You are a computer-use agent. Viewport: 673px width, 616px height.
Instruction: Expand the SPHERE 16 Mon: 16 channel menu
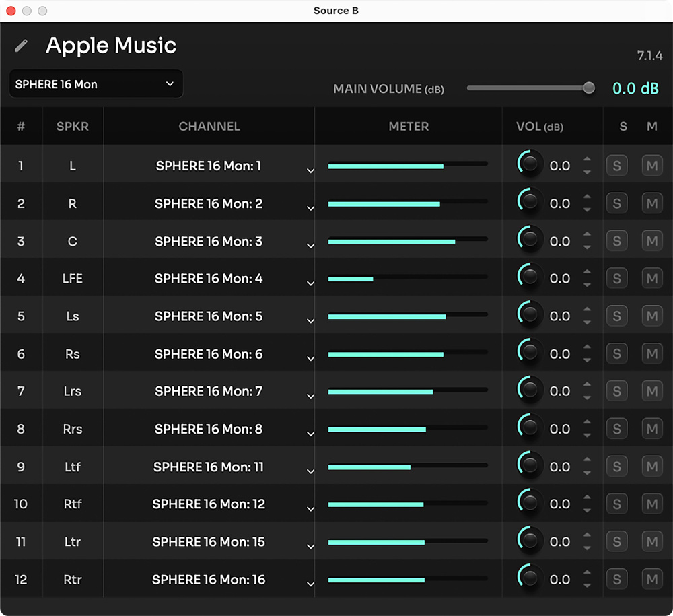[310, 584]
